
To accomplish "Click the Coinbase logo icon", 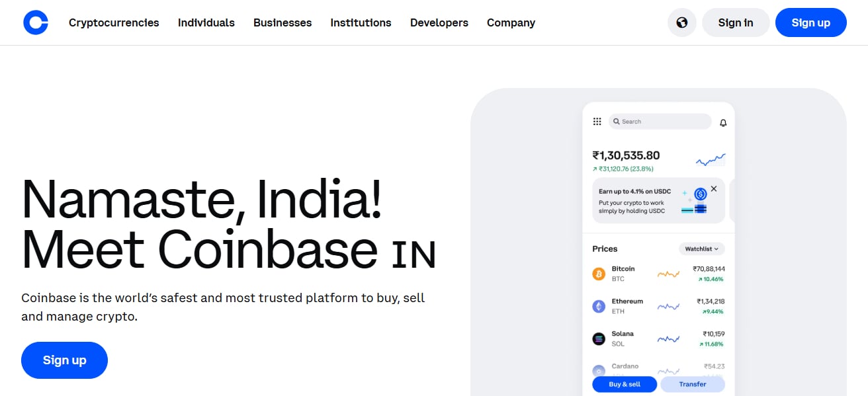I will pyautogui.click(x=36, y=22).
